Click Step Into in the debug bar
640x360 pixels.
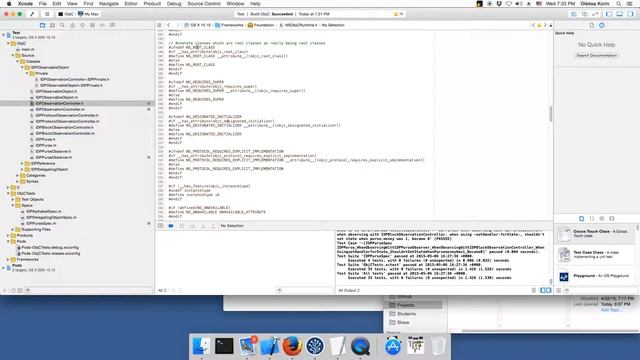pyautogui.click(x=203, y=226)
